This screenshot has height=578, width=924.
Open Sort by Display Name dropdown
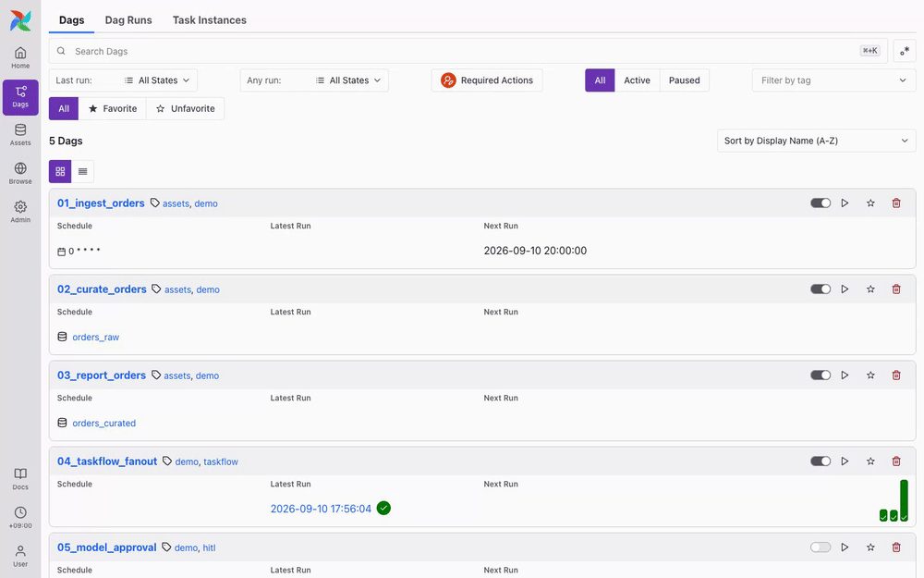(816, 141)
